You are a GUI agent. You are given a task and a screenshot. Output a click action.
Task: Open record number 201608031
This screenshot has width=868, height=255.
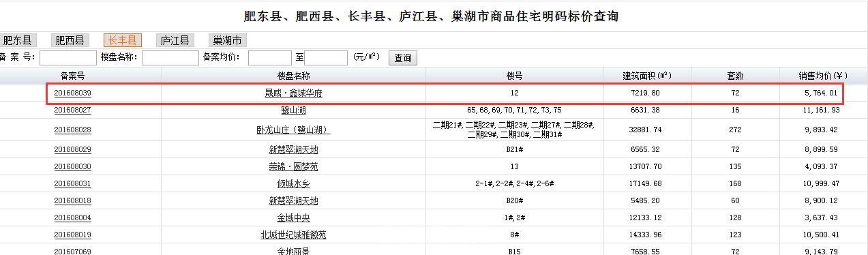click(72, 183)
